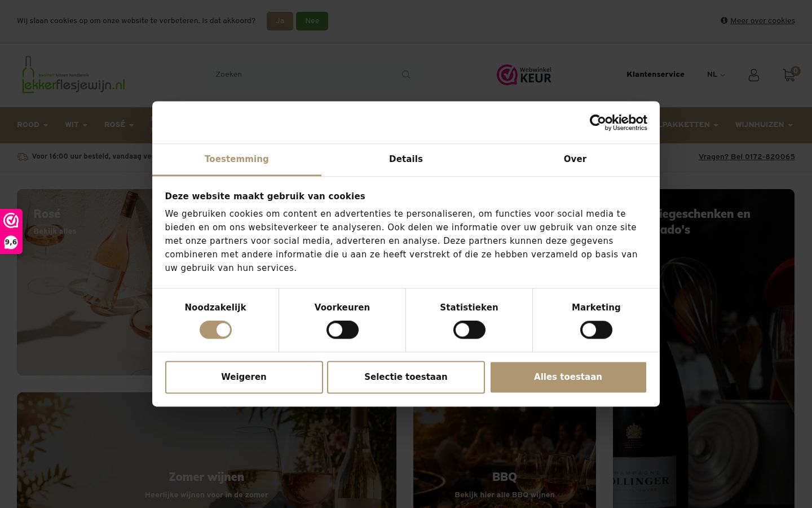
Task: Open the user account icon
Action: click(x=754, y=75)
